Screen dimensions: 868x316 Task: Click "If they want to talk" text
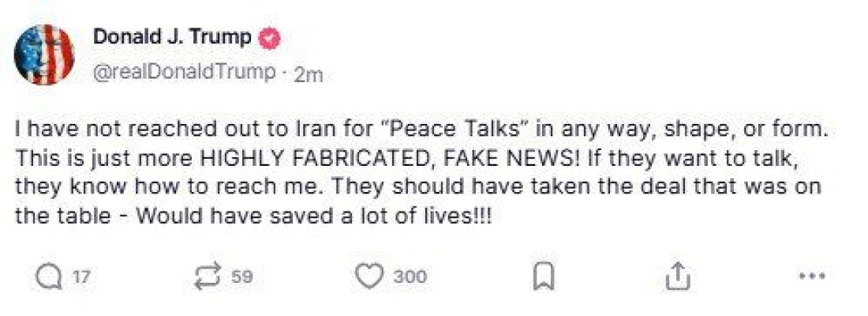(691, 158)
